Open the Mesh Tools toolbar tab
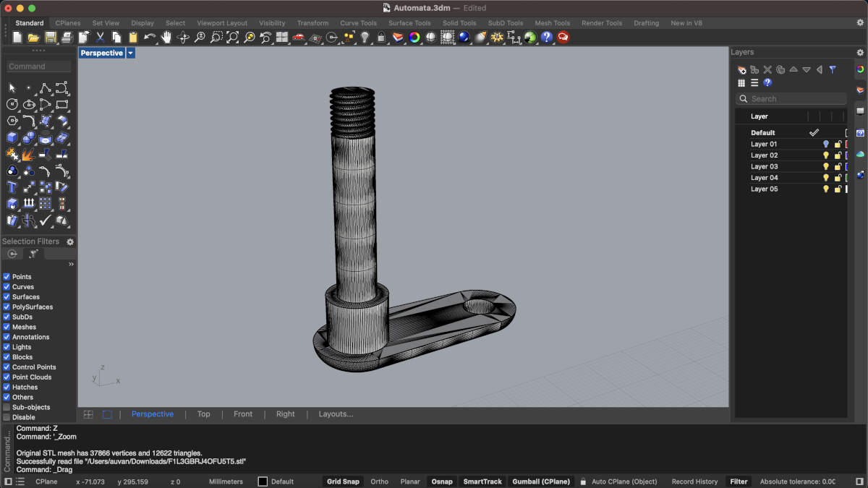Viewport: 868px width, 488px height. (553, 23)
